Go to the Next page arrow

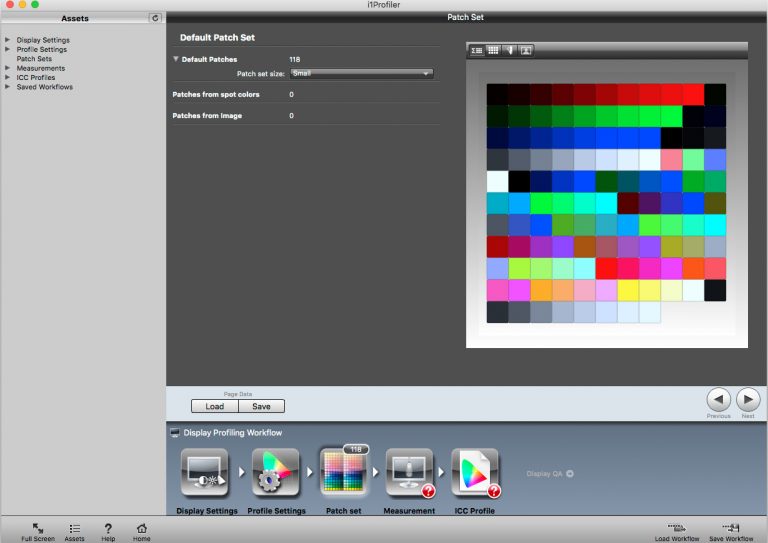748,400
